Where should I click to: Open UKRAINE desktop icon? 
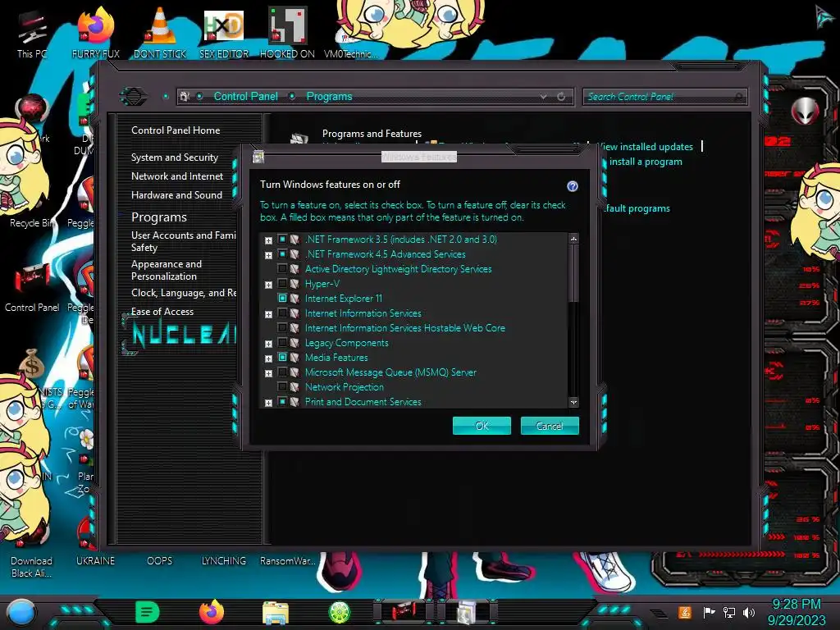click(x=95, y=561)
